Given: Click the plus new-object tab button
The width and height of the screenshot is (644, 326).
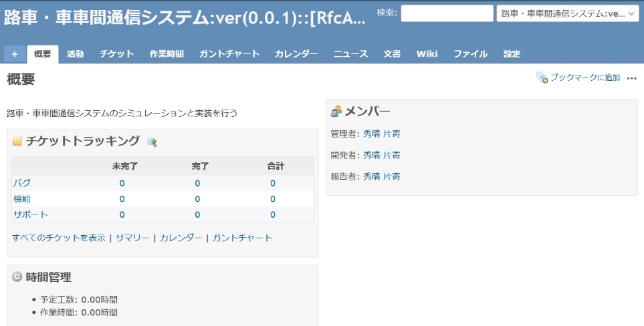Looking at the screenshot, I should click(14, 54).
